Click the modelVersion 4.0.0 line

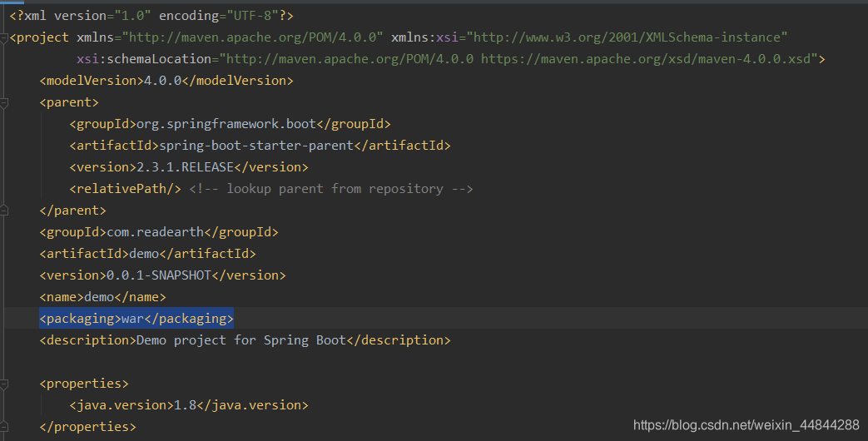click(x=166, y=81)
